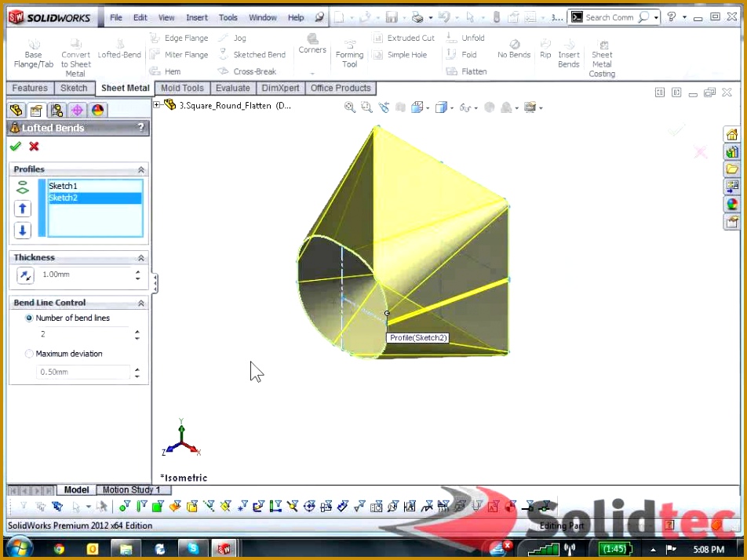
Task: Select Number of bend lines option
Action: (29, 318)
